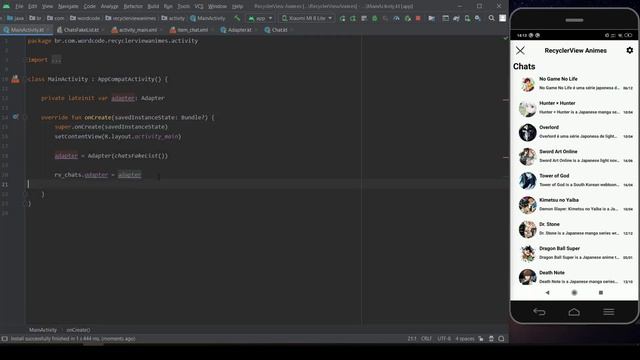
Task: Switch to the activity_main.xml tab
Action: point(137,30)
